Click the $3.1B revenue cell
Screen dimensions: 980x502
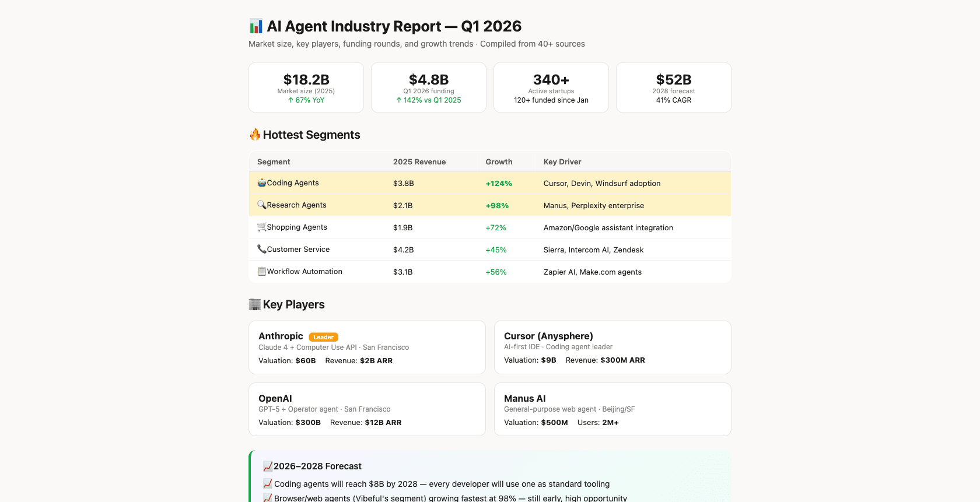402,272
